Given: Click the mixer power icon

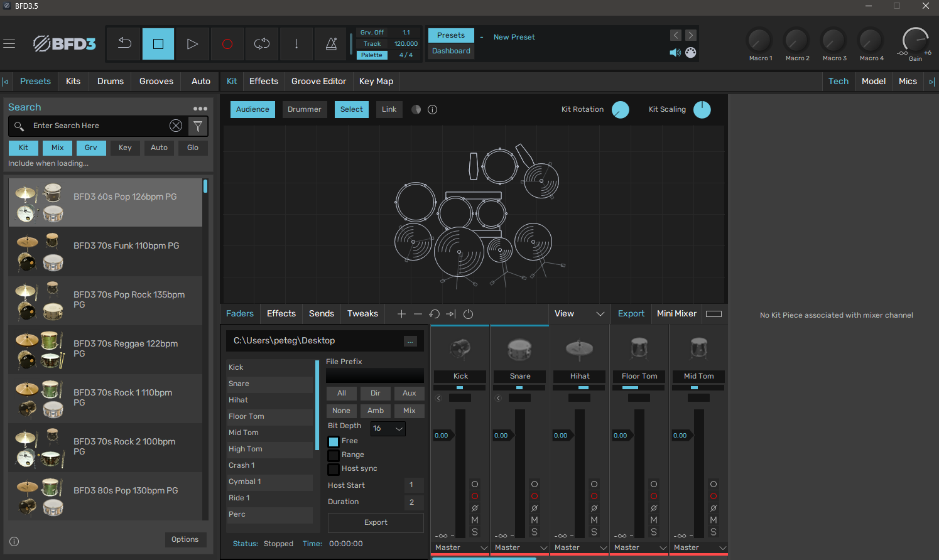Looking at the screenshot, I should pos(468,314).
